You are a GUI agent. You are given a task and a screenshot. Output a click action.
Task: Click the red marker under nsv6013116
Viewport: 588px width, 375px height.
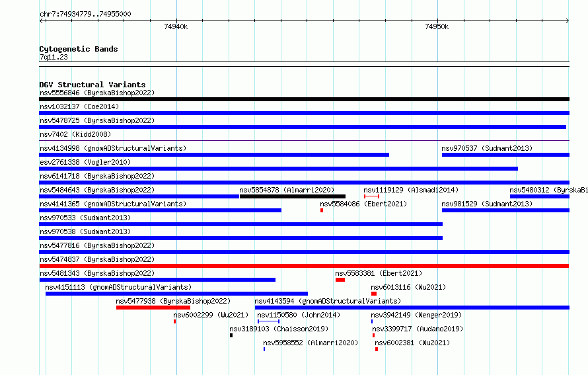click(374, 294)
